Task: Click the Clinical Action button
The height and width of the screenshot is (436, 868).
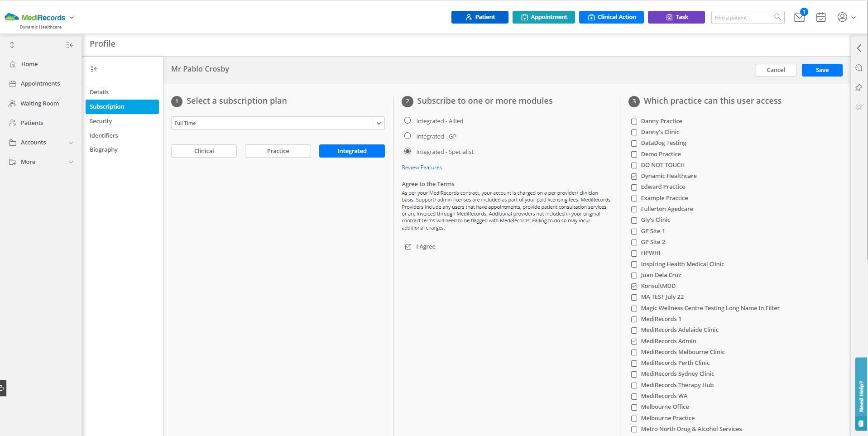Action: click(611, 17)
